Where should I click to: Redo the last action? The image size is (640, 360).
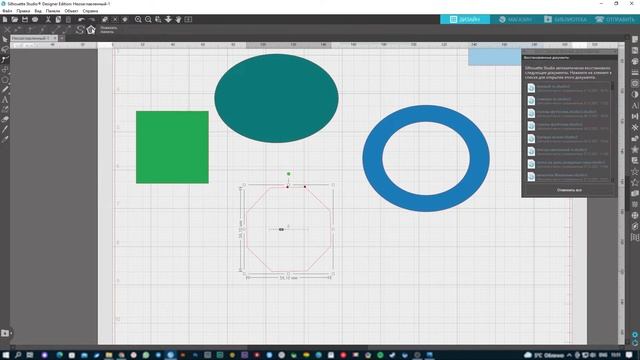pyautogui.click(x=92, y=19)
